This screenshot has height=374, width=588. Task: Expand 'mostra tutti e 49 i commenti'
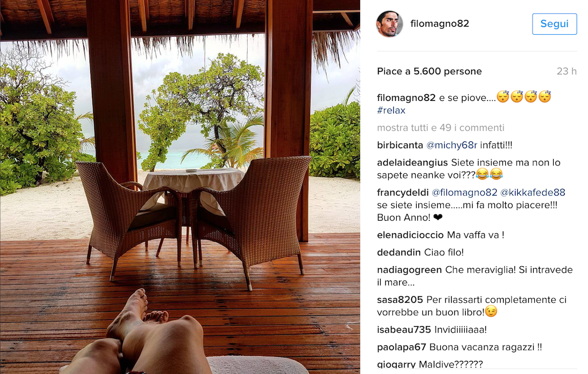pyautogui.click(x=441, y=128)
